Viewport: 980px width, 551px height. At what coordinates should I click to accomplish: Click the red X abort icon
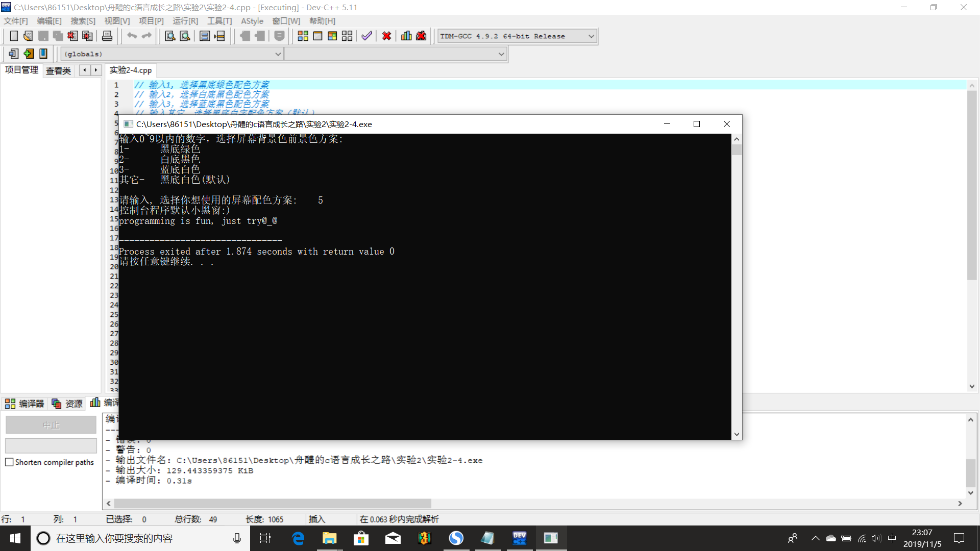tap(386, 36)
